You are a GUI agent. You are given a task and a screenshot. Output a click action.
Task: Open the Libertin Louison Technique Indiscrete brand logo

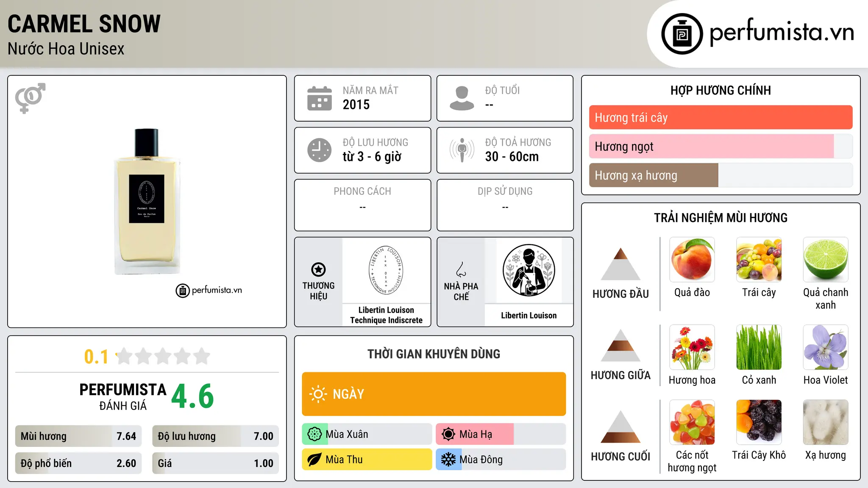pos(386,270)
